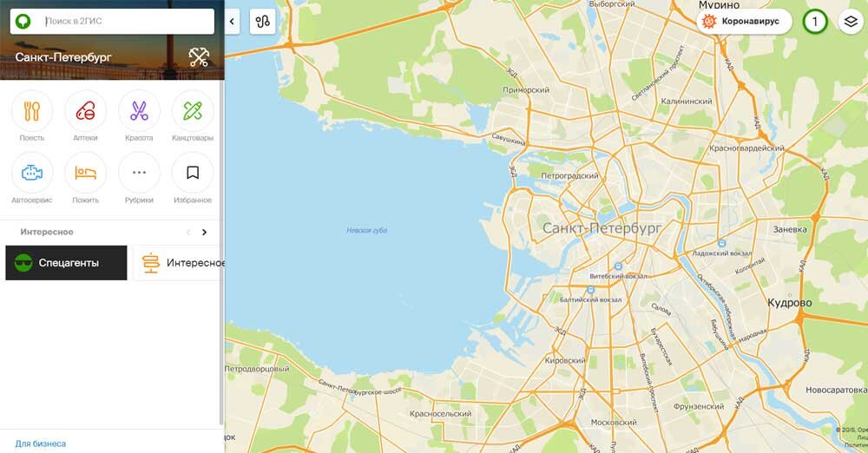Click the side panel vertical scrollbar

click(221, 252)
